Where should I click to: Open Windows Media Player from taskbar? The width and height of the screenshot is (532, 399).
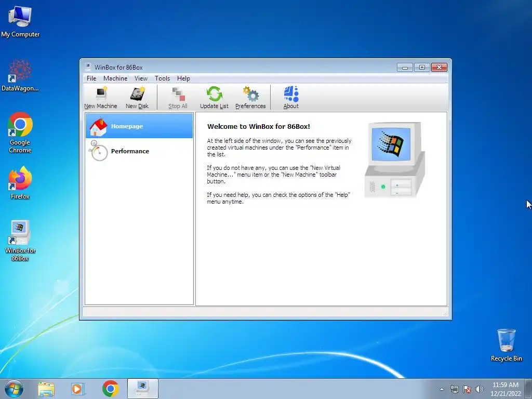(77, 389)
